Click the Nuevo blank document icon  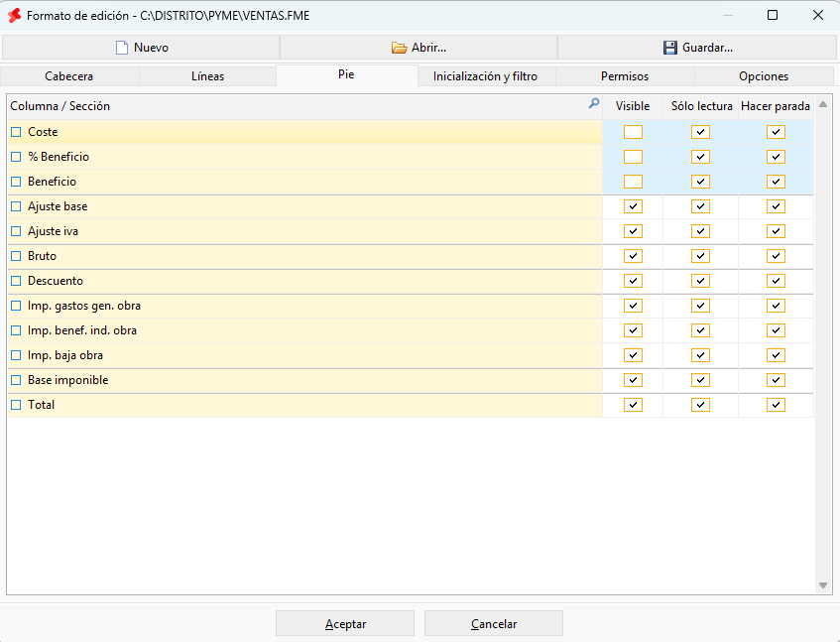[122, 48]
